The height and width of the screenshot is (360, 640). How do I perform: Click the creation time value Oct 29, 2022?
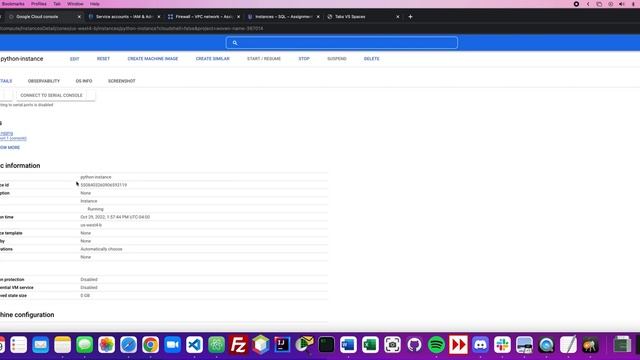(115, 217)
